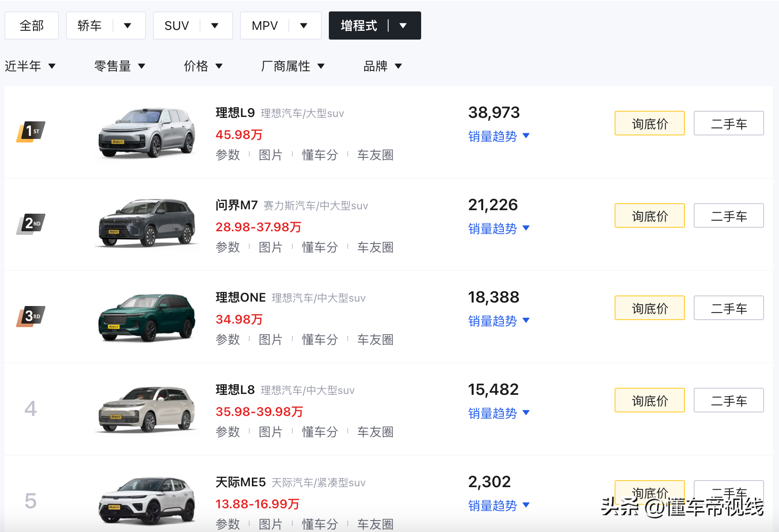Open the 理想L8 car thumbnail
Screen dimensions: 779x532
(x=146, y=409)
